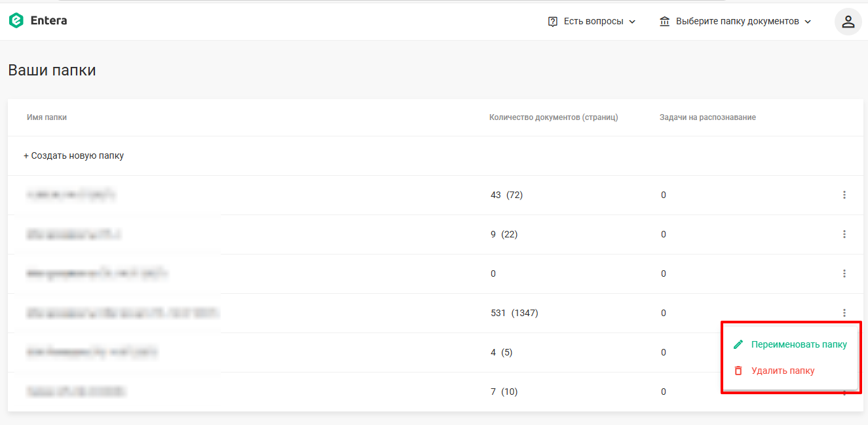The image size is (868, 425).
Task: Open the user profile avatar icon
Action: pyautogui.click(x=848, y=22)
